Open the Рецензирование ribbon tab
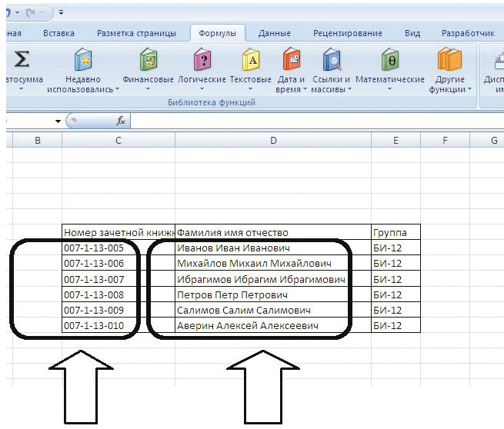The width and height of the screenshot is (504, 429). point(348,33)
